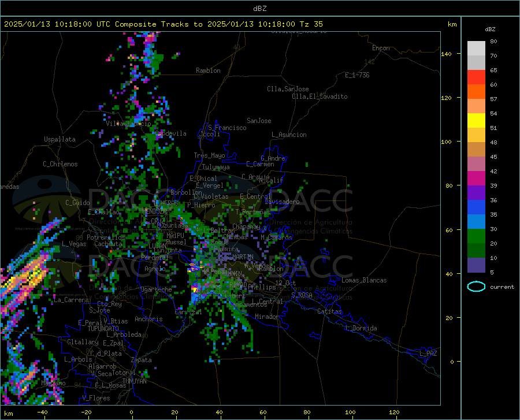Click the 'L_Arboleda' label
The image size is (520, 420).
124,334
